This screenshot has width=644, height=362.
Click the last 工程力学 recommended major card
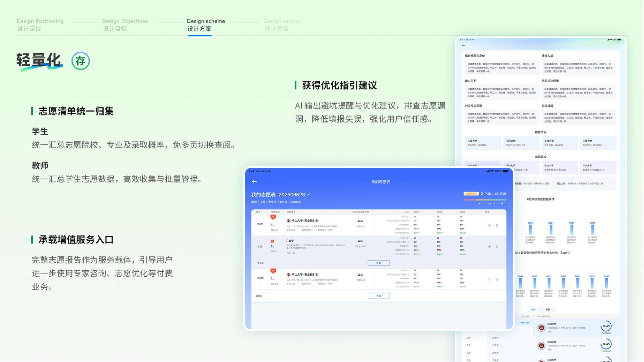[598, 143]
